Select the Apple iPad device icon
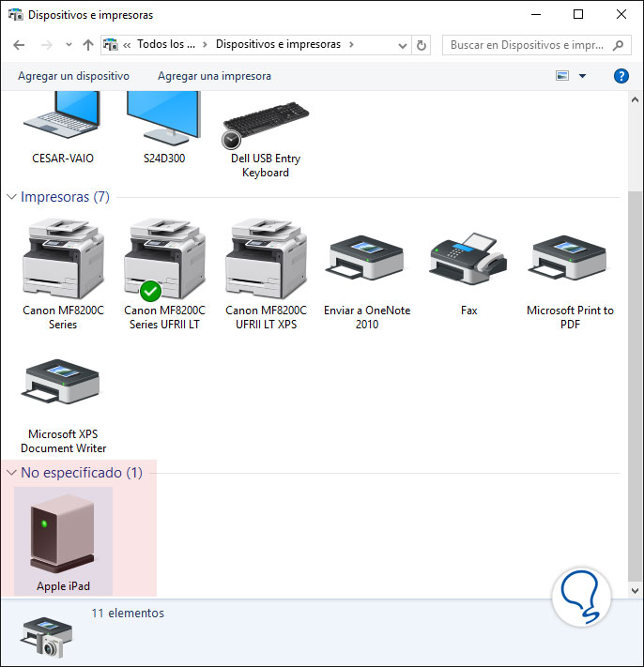 [x=62, y=534]
